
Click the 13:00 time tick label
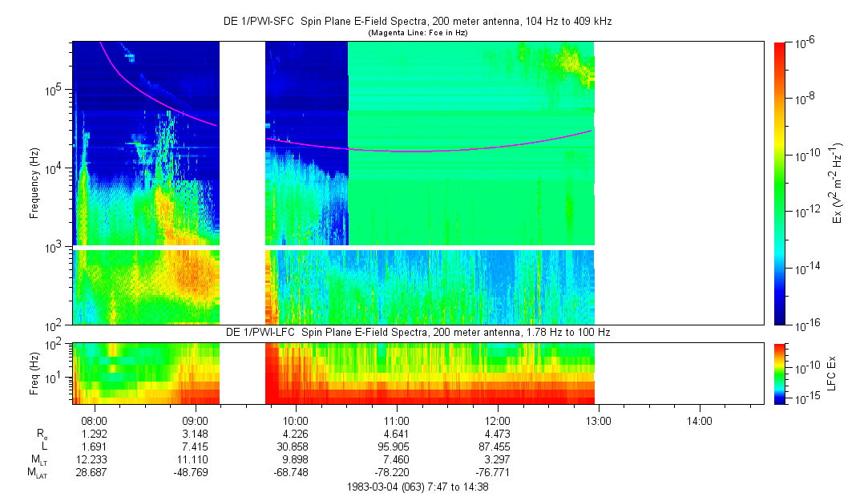pyautogui.click(x=598, y=420)
